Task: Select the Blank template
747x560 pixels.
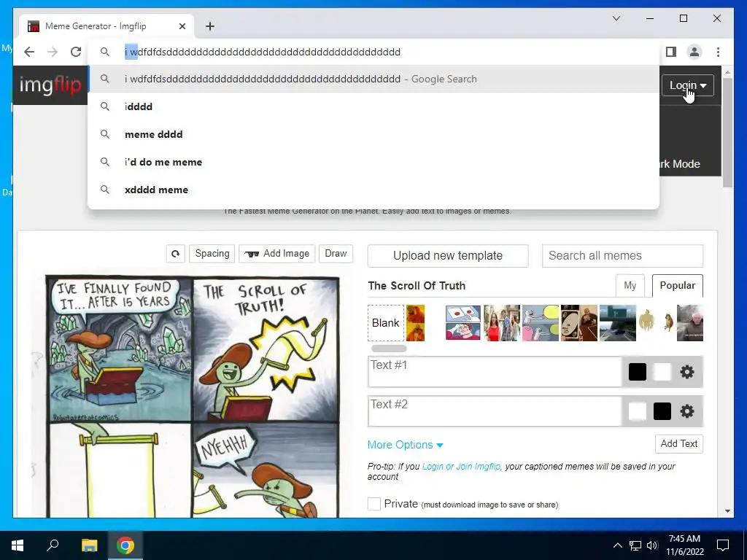Action: click(x=386, y=323)
